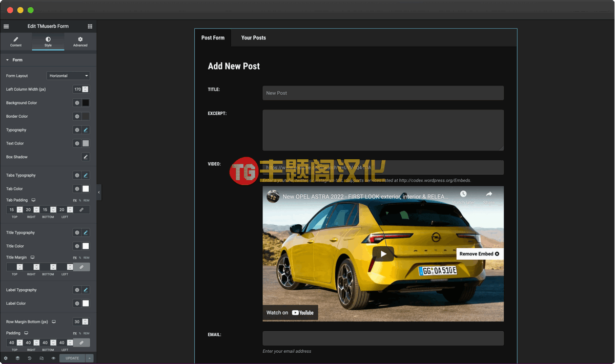Image resolution: width=615 pixels, height=364 pixels.
Task: Click Title Color global icon
Action: tap(77, 246)
